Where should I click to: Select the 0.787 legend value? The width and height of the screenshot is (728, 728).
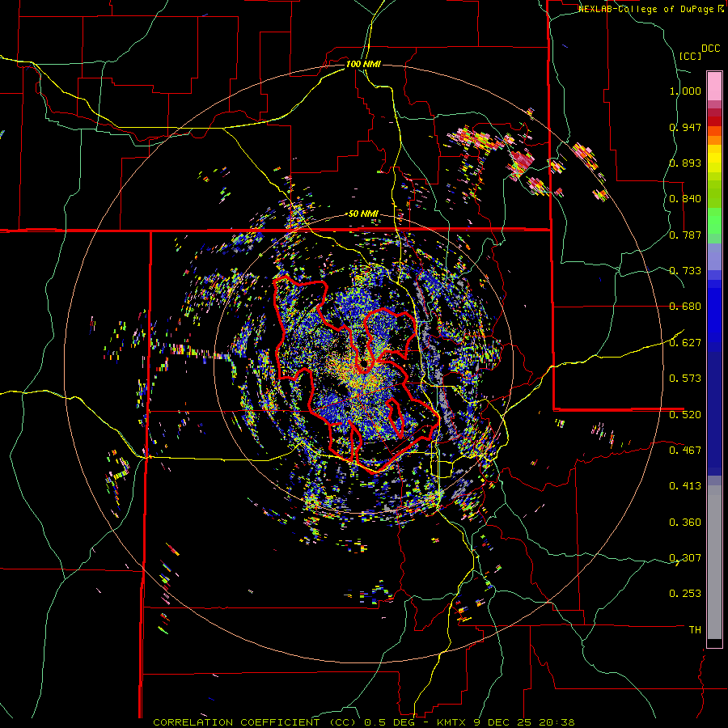tap(685, 235)
